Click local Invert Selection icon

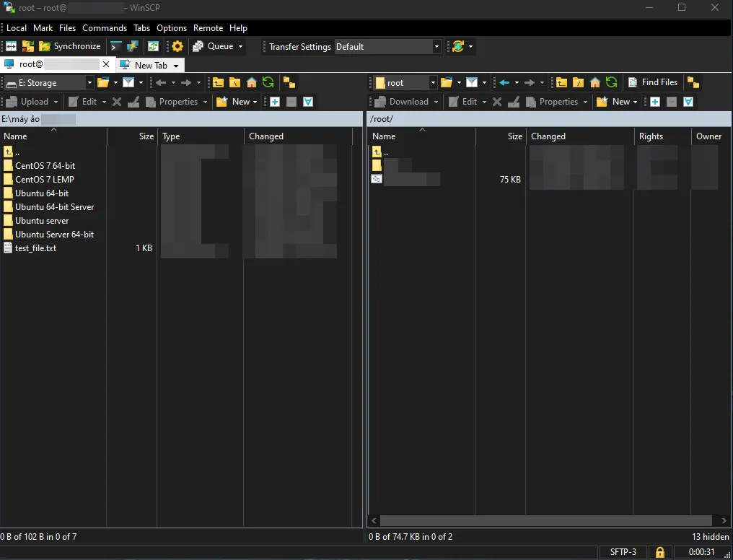pos(308,102)
